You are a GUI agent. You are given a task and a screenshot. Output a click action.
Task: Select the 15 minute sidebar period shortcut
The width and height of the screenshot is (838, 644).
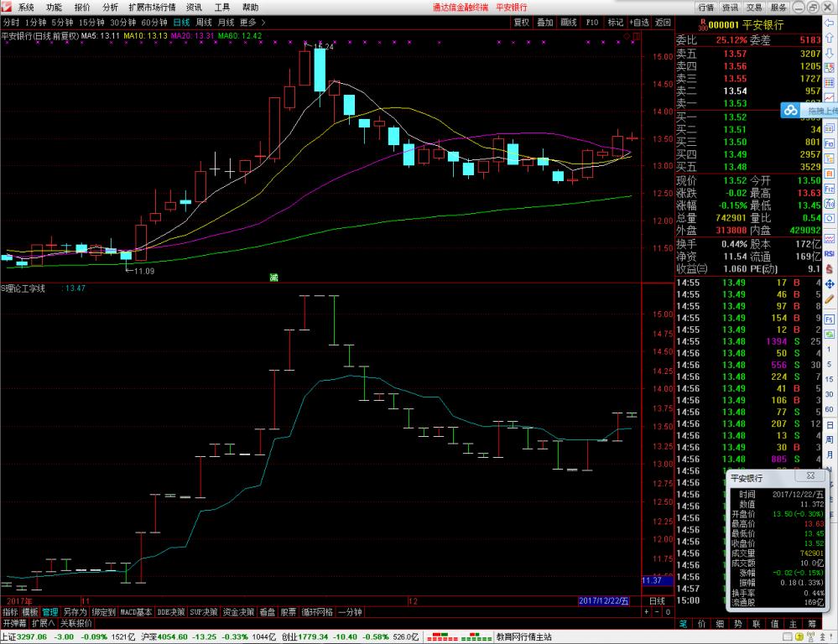coord(829,380)
